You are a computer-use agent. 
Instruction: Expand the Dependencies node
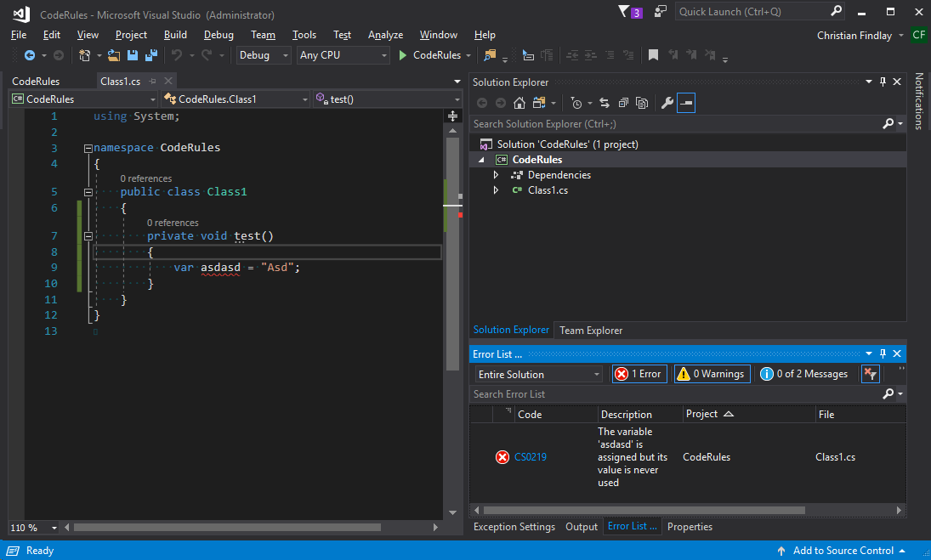(x=496, y=174)
